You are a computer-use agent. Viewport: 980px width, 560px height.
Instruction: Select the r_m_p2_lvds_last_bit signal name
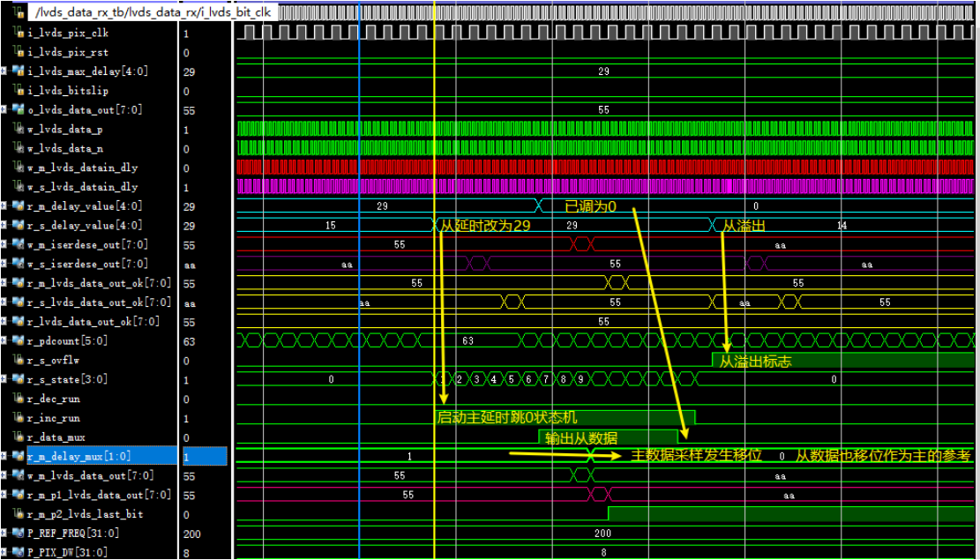pos(85,514)
